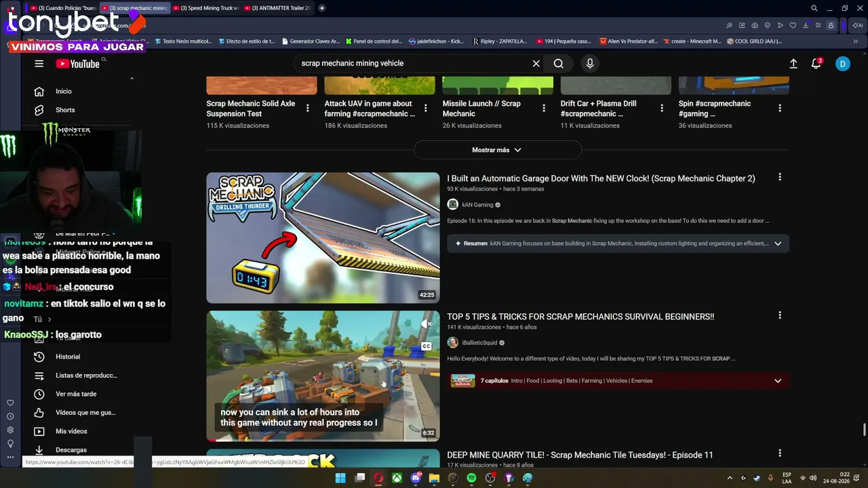This screenshot has width=868, height=488.
Task: Open options for Automatic Garage Door video
Action: (780, 178)
